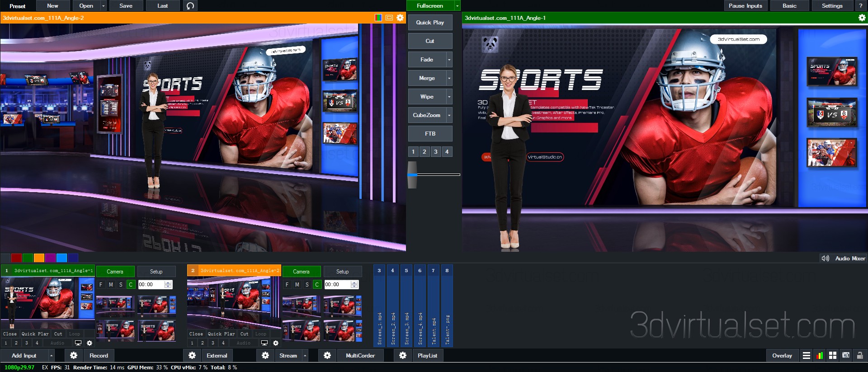Toggle overlay channel 3 on input 1
868x372 pixels.
[x=27, y=343]
